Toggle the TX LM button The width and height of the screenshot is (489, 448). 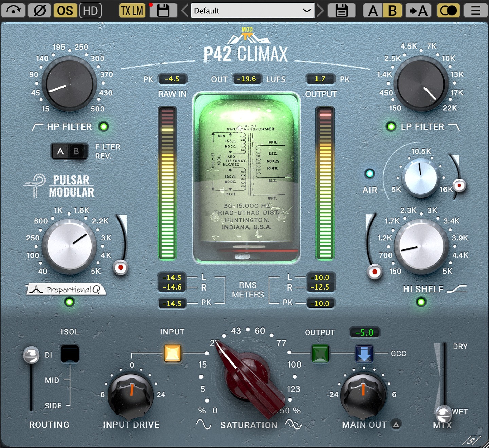pyautogui.click(x=132, y=11)
